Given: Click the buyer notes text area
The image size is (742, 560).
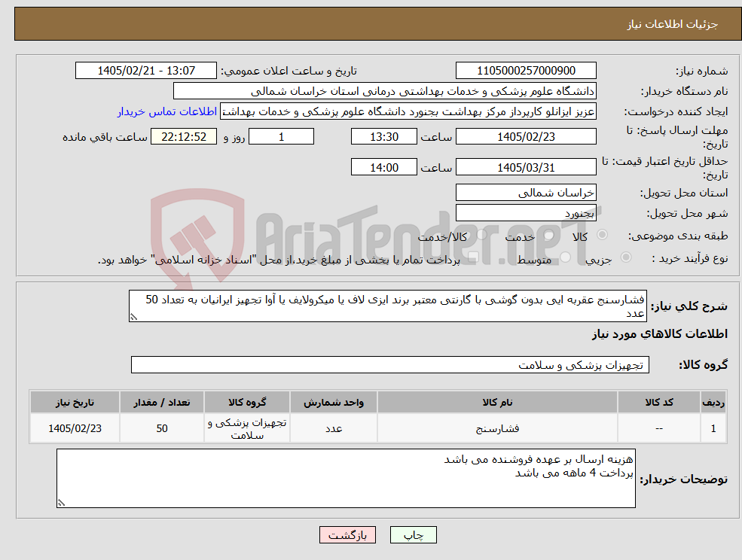Looking at the screenshot, I should coord(346,479).
